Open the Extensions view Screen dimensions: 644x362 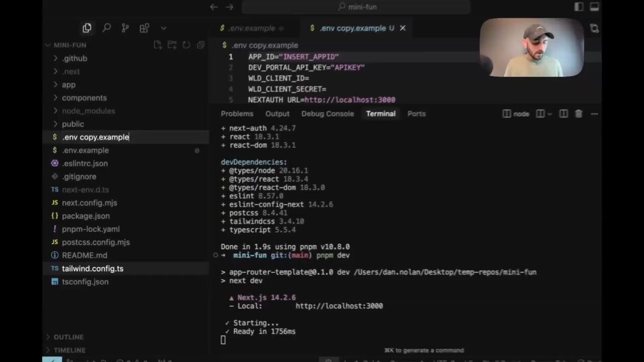click(144, 28)
